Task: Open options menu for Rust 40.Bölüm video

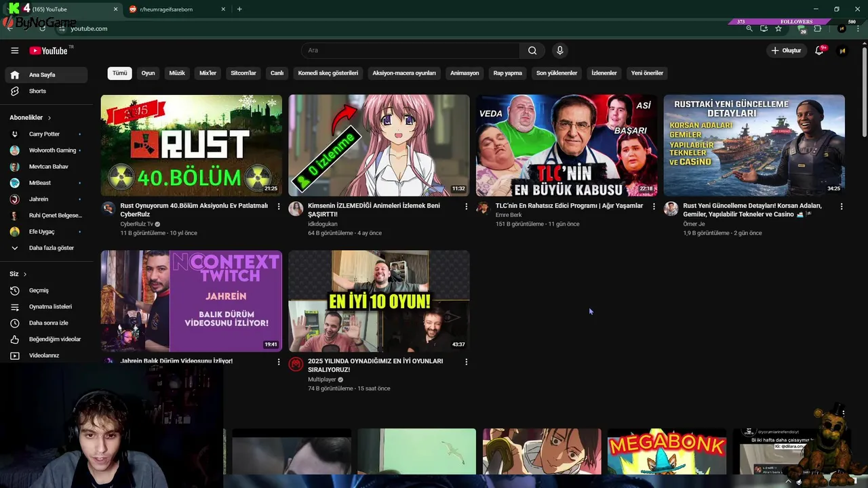Action: click(x=278, y=206)
